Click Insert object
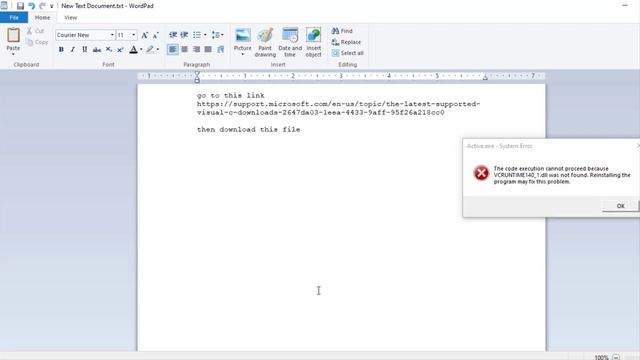This screenshot has width=640, height=360. pyautogui.click(x=313, y=42)
